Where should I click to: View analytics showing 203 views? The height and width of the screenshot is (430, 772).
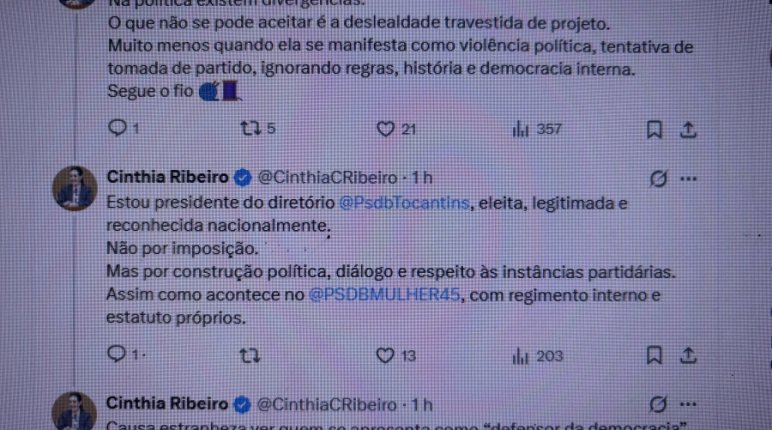point(520,356)
